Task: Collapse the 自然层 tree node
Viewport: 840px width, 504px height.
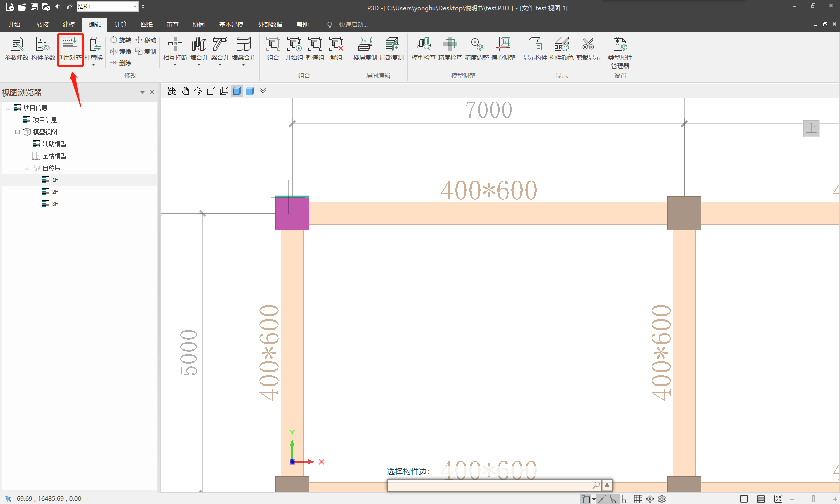Action: pos(27,168)
